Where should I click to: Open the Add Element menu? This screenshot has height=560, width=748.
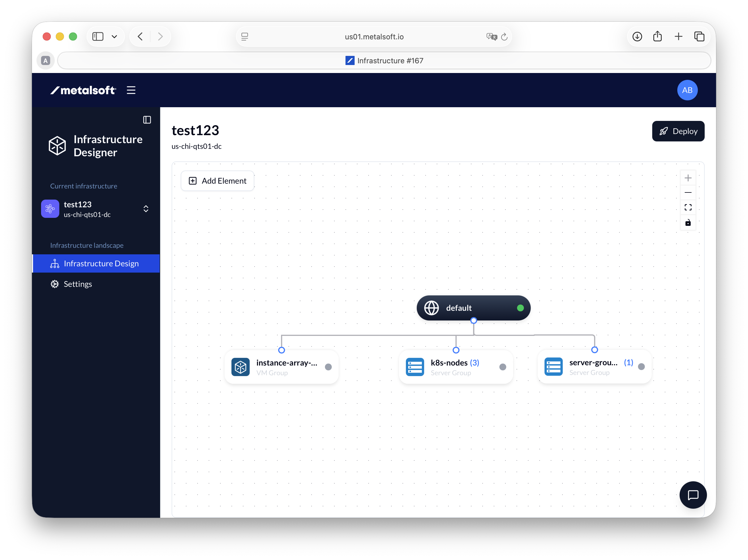point(218,181)
